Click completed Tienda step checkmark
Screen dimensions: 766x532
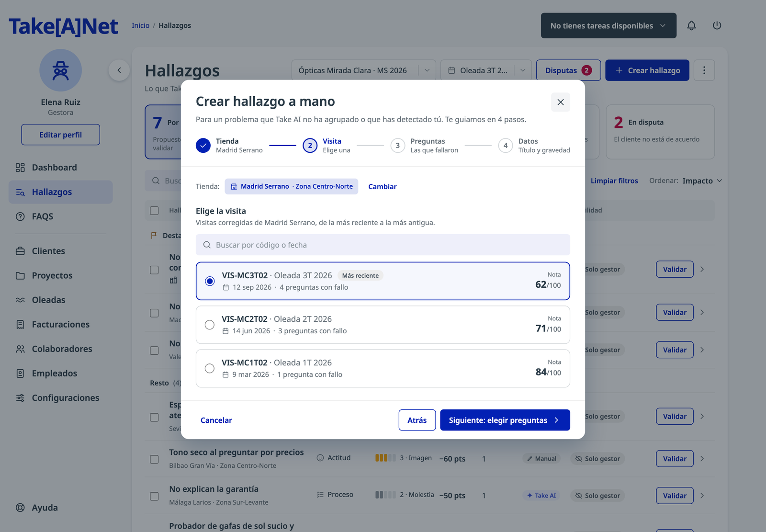(x=203, y=146)
